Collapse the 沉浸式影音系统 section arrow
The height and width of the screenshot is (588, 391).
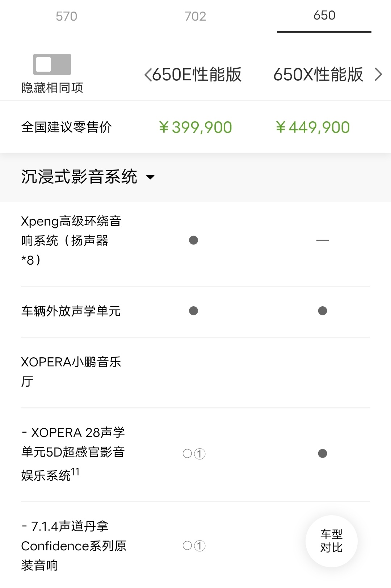[150, 177]
